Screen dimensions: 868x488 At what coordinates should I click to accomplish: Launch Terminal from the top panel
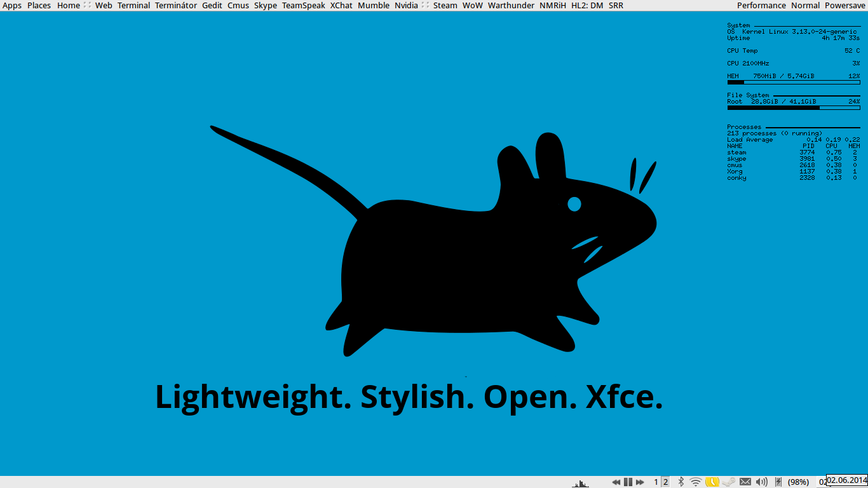point(133,5)
